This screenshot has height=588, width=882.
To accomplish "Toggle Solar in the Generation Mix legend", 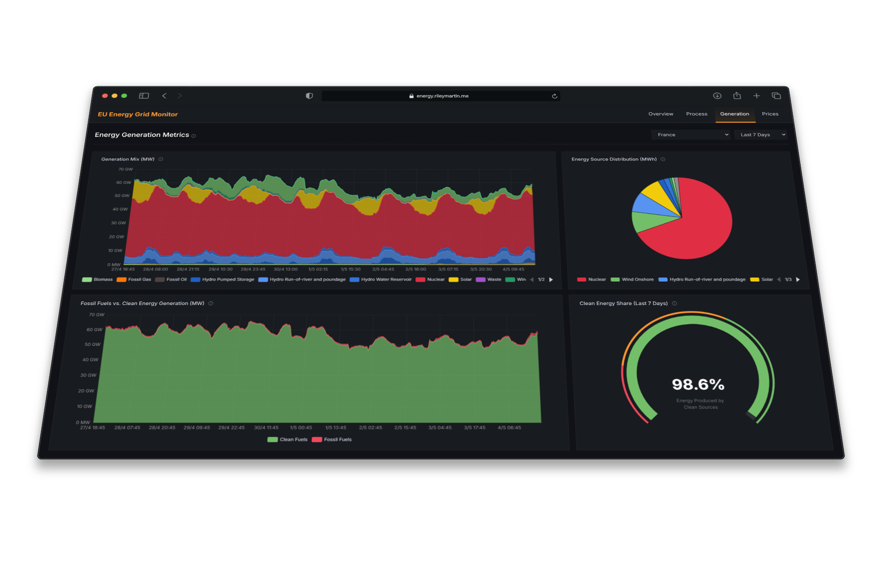I will [461, 279].
